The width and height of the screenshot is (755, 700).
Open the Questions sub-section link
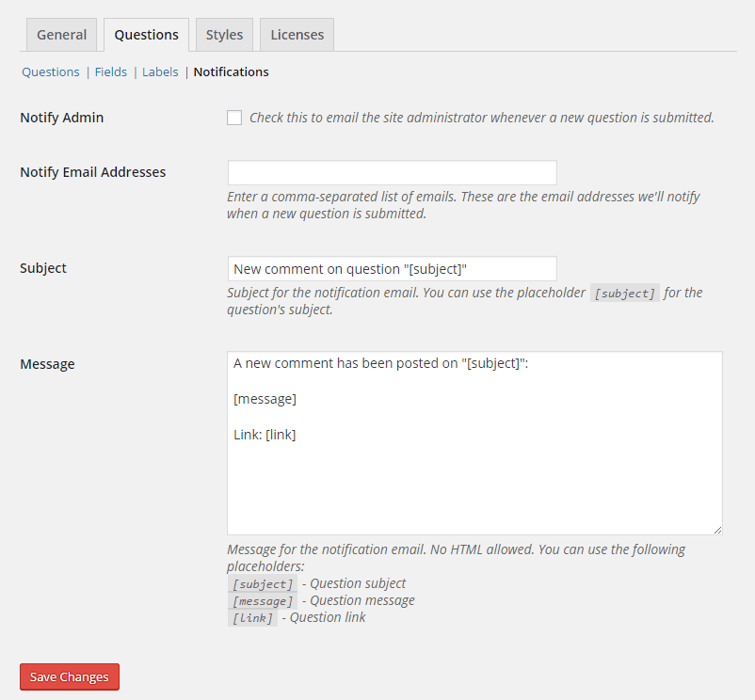click(51, 72)
